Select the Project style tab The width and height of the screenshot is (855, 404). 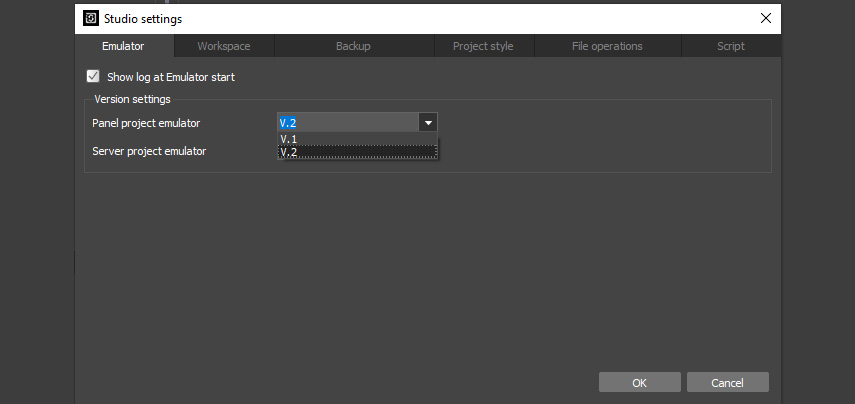point(483,46)
